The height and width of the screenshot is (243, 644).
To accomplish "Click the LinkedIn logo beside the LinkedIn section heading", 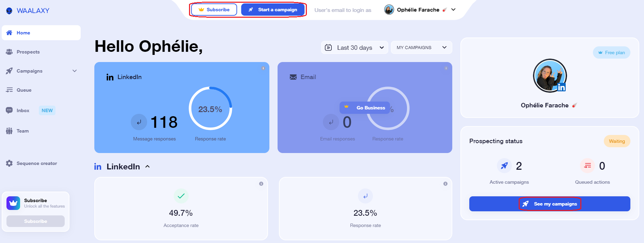I will tap(98, 167).
